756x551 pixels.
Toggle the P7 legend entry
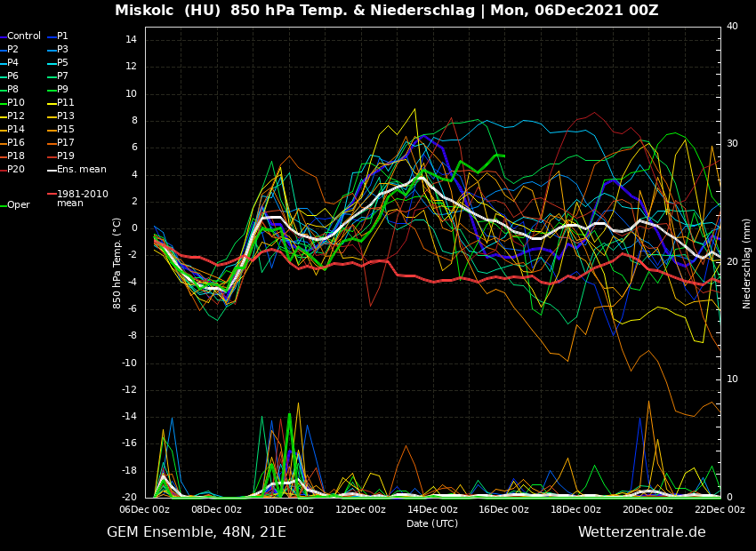(62, 76)
